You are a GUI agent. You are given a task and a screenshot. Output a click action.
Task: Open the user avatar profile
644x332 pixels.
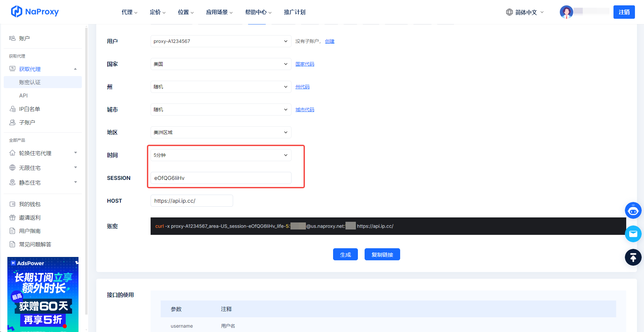(x=566, y=12)
